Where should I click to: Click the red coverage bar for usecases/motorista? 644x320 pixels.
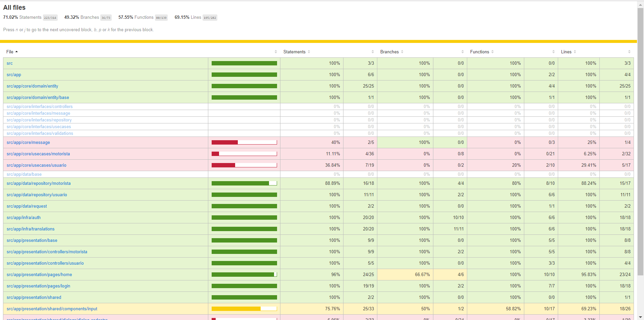click(244, 154)
